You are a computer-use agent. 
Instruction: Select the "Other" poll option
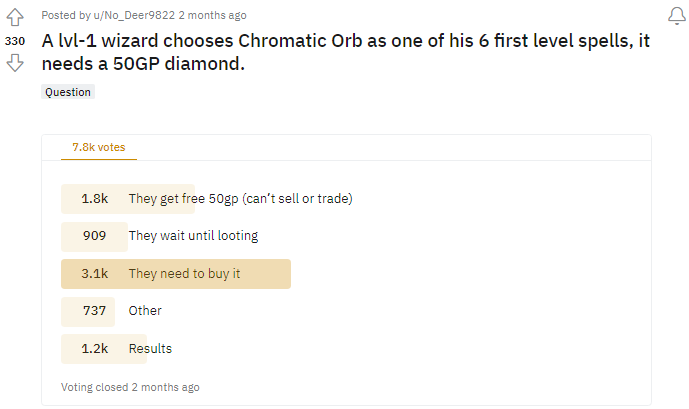tap(145, 311)
